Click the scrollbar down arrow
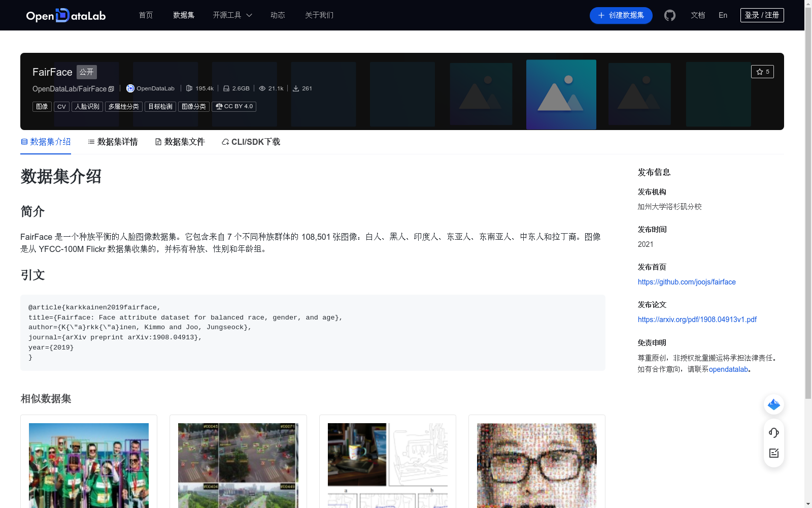Viewport: 812px width, 508px height. tap(808, 504)
